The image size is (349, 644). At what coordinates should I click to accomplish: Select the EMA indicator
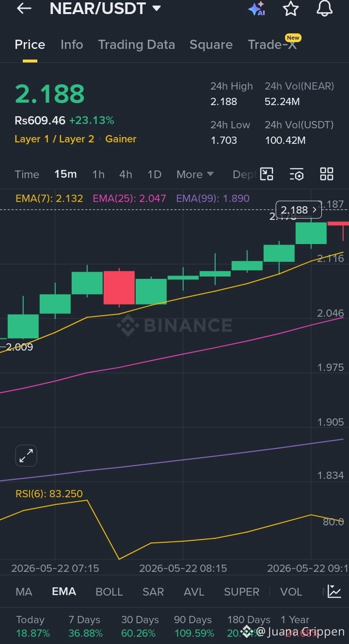tap(64, 592)
